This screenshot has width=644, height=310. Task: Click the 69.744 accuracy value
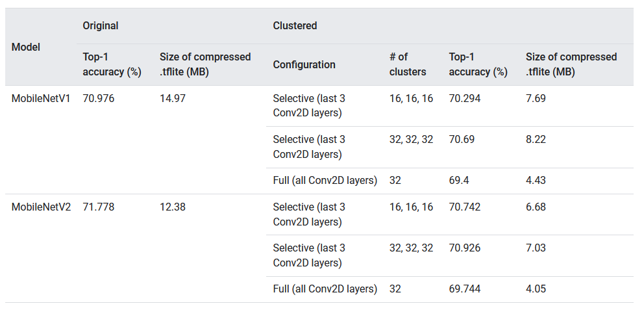[x=465, y=289]
